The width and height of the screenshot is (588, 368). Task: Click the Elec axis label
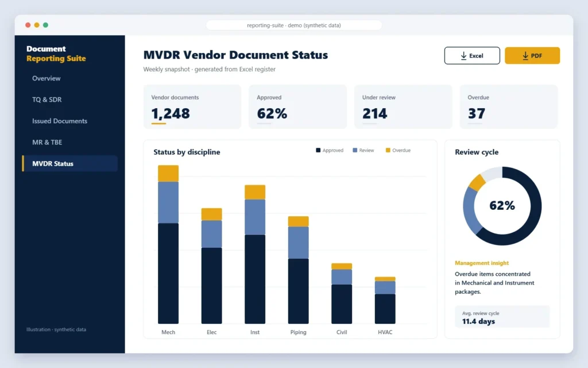[x=211, y=332]
